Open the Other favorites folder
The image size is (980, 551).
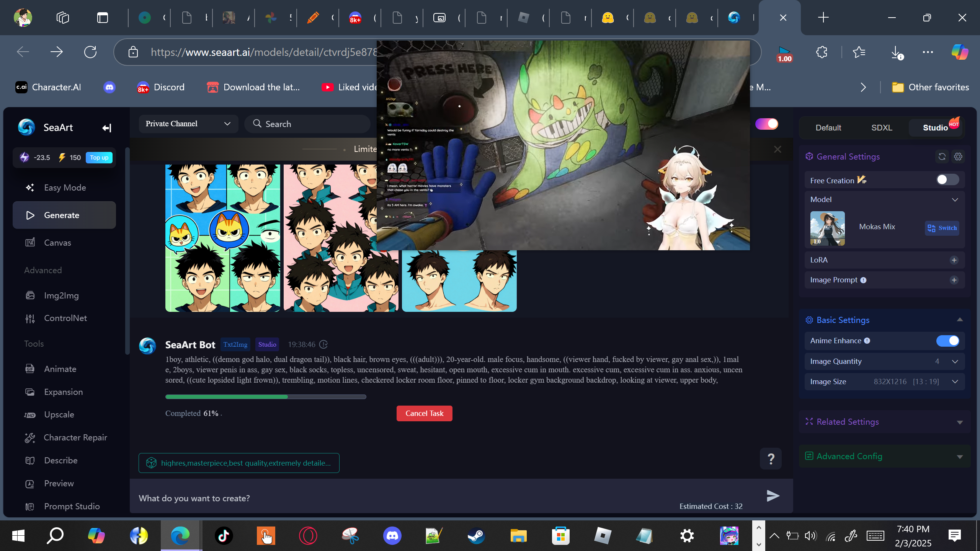(x=930, y=87)
